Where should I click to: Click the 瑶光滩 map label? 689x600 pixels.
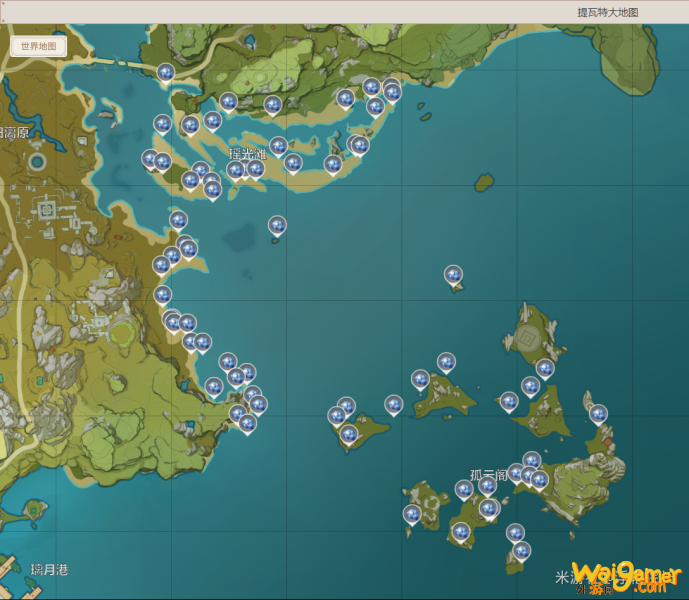pos(248,154)
